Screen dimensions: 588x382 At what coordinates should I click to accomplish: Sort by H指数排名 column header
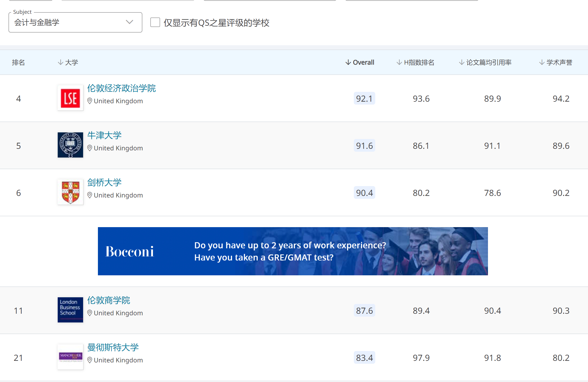click(x=419, y=62)
